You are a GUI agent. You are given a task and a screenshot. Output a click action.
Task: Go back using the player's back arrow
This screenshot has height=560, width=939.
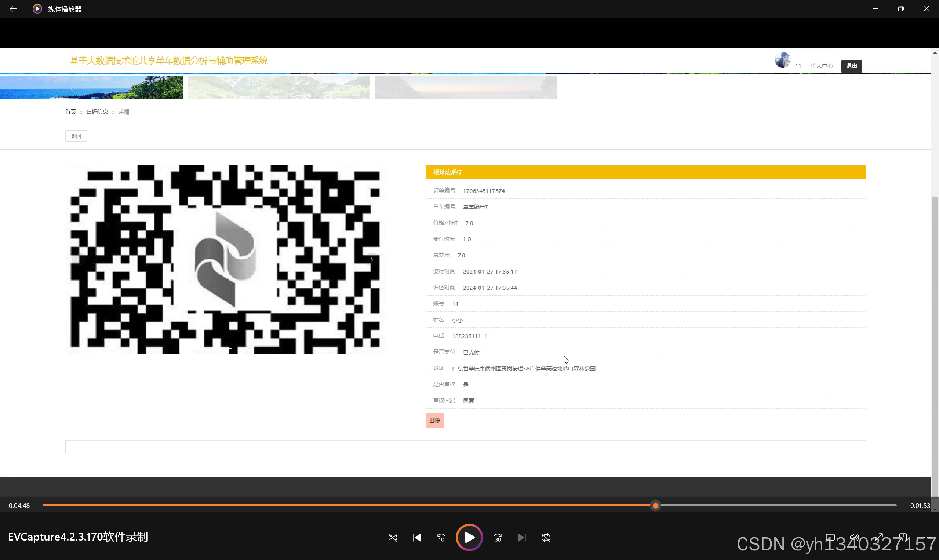pyautogui.click(x=13, y=9)
